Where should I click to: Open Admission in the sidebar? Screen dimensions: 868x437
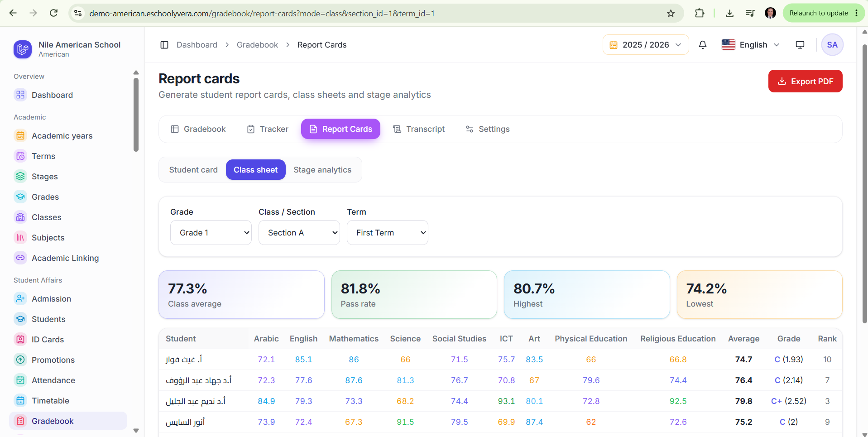tap(68, 299)
